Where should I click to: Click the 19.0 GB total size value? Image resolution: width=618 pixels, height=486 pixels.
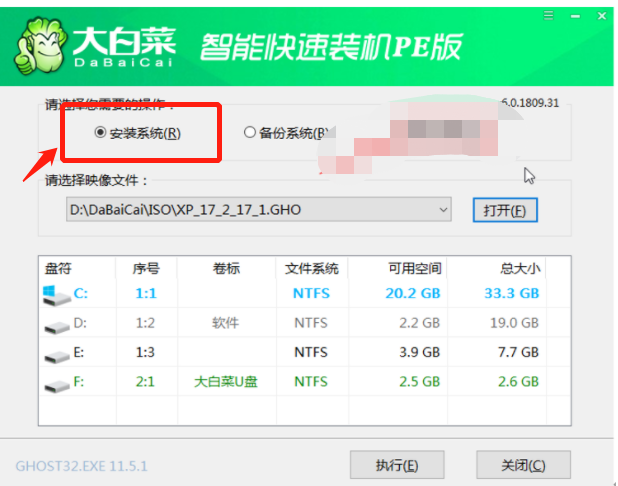pyautogui.click(x=514, y=323)
